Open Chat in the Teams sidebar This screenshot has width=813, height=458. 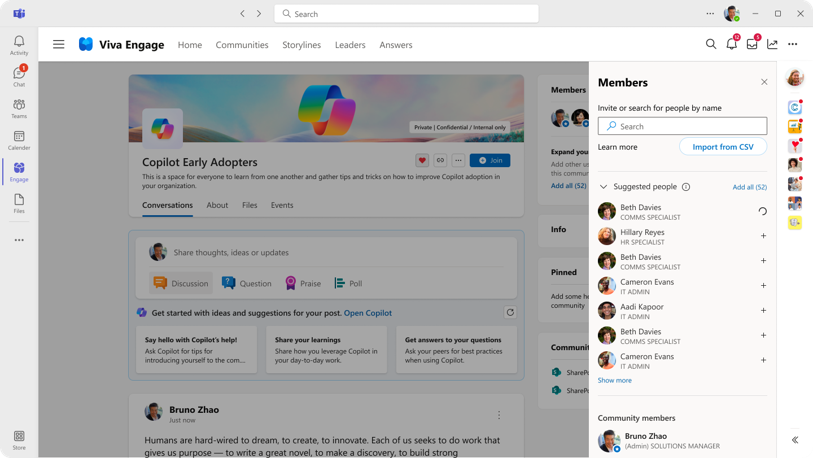coord(19,76)
